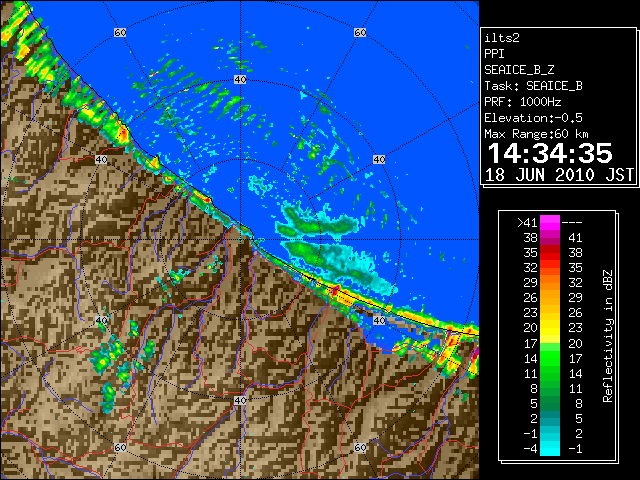Click the '---' legend upper-bound label

[572, 222]
